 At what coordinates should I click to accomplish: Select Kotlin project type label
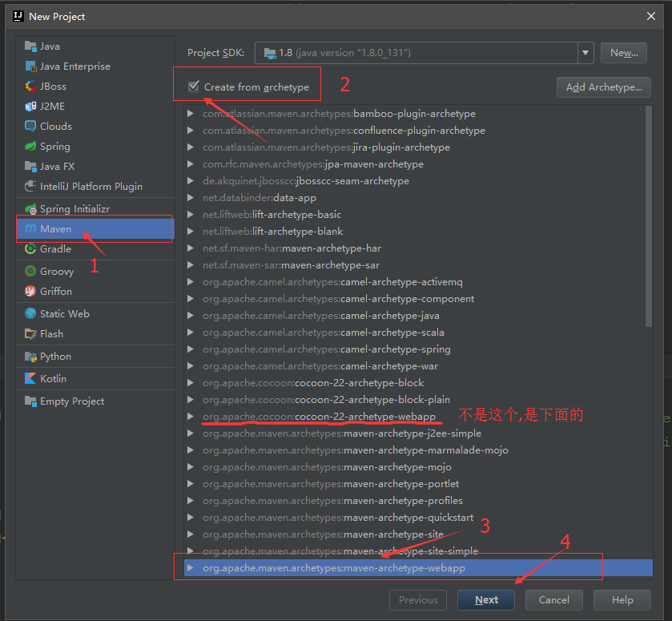[x=53, y=379]
